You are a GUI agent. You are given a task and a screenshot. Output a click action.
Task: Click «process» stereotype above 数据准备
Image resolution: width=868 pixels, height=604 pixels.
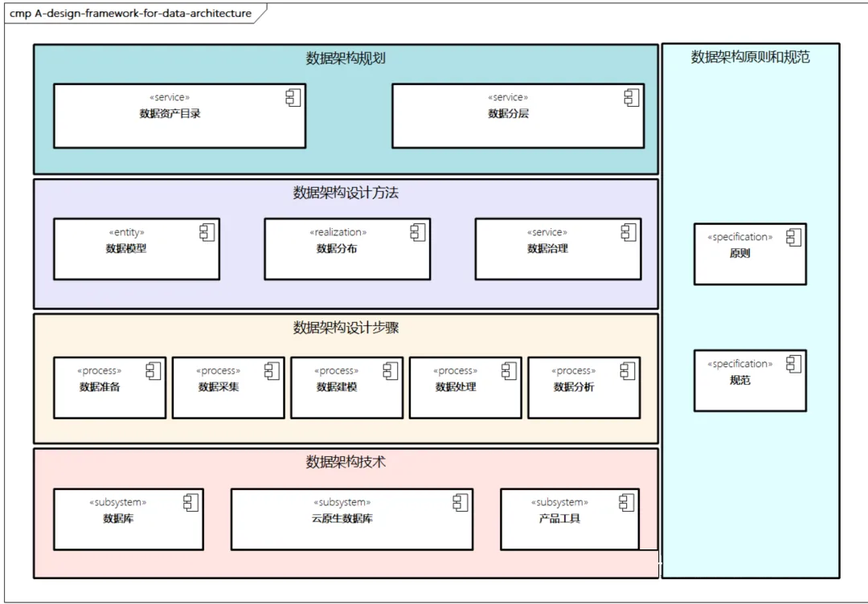point(100,371)
